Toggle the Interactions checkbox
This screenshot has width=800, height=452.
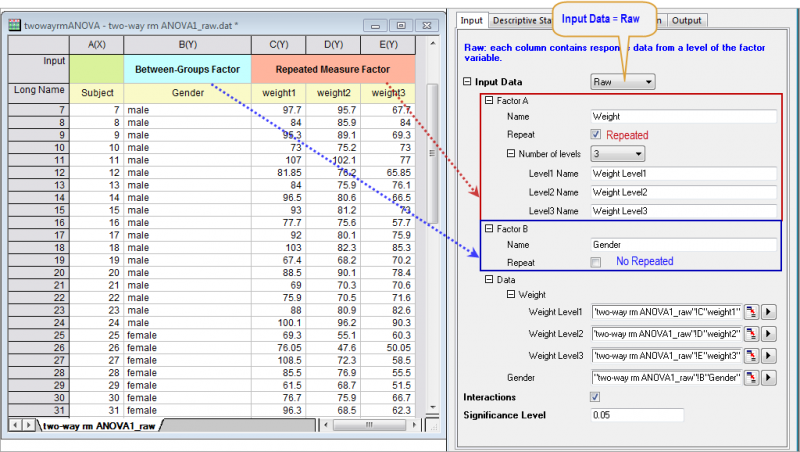point(597,397)
